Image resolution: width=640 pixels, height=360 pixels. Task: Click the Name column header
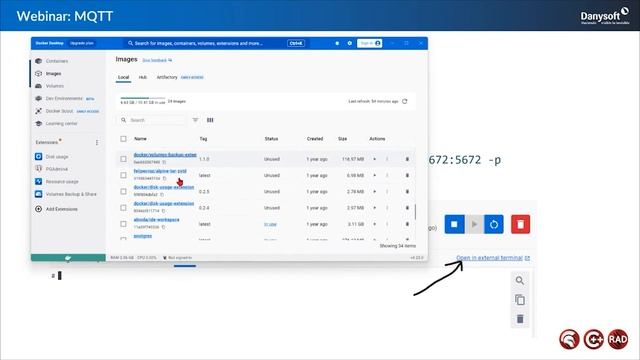(140, 139)
